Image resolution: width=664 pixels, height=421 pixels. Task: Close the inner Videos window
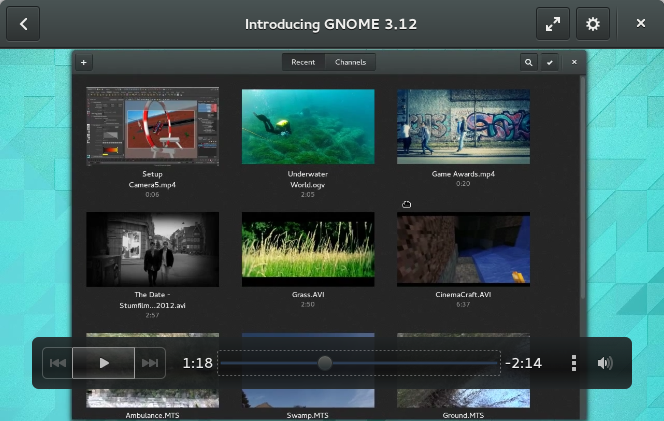tap(574, 62)
